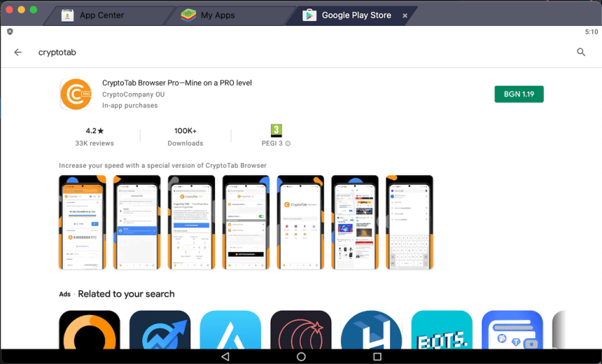Click the App Center tab icon
The image size is (602, 364).
point(68,15)
